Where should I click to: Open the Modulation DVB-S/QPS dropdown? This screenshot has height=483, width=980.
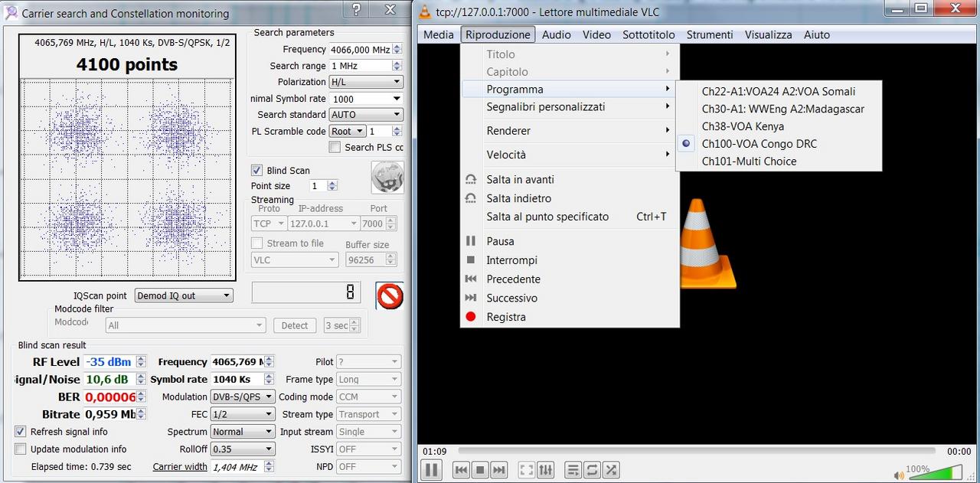[x=242, y=397]
